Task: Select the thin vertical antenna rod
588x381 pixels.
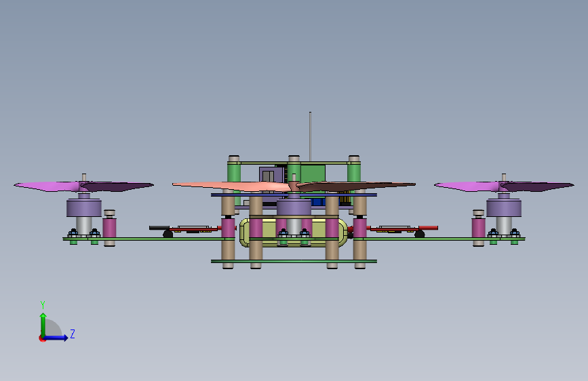Action: (x=310, y=136)
